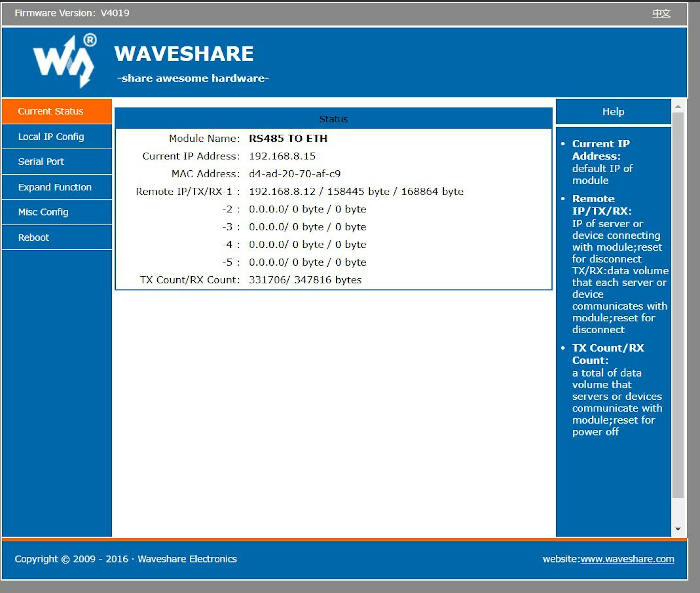Click the MAC address value
Screen dimensions: 700x593
pyautogui.click(x=295, y=174)
